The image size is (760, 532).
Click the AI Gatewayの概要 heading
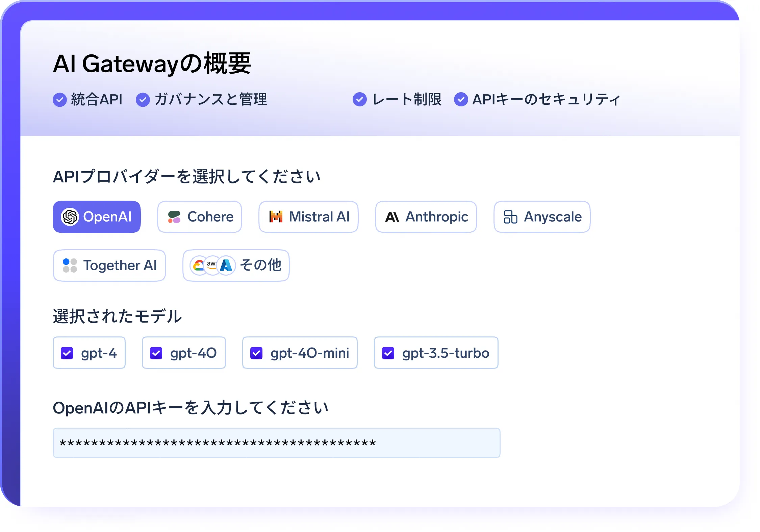click(x=152, y=64)
